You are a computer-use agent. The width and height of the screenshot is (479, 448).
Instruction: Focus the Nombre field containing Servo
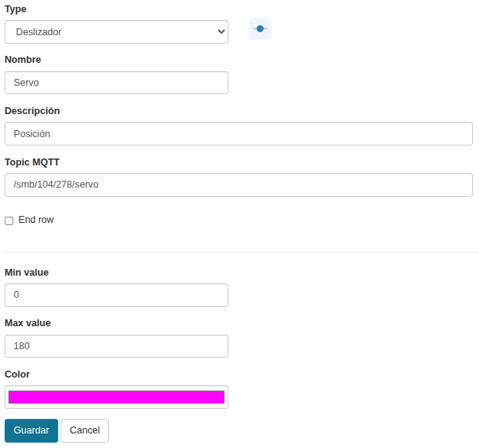[x=116, y=83]
